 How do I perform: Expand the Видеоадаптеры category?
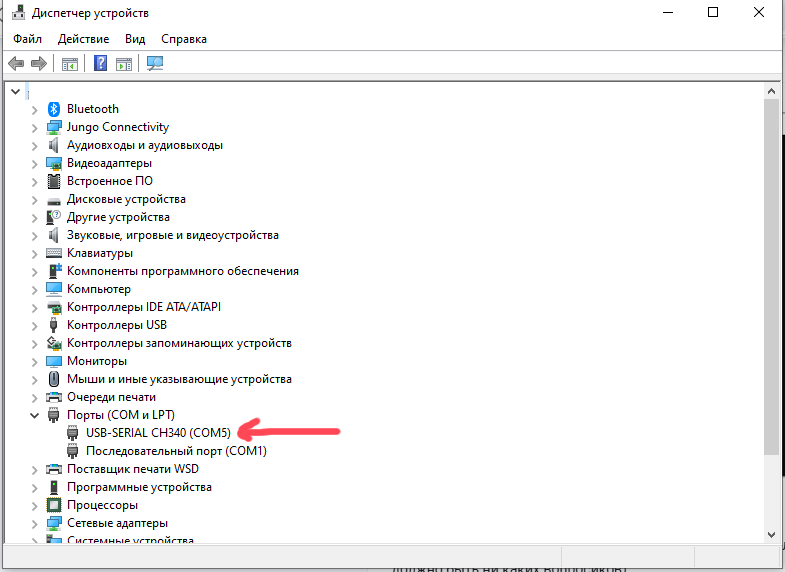35,163
